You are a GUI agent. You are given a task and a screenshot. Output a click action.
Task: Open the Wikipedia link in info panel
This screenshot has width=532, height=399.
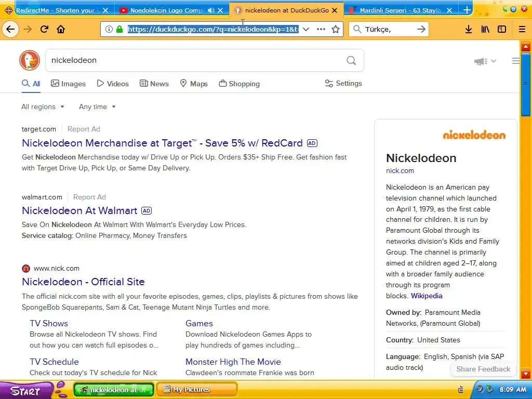tap(427, 296)
